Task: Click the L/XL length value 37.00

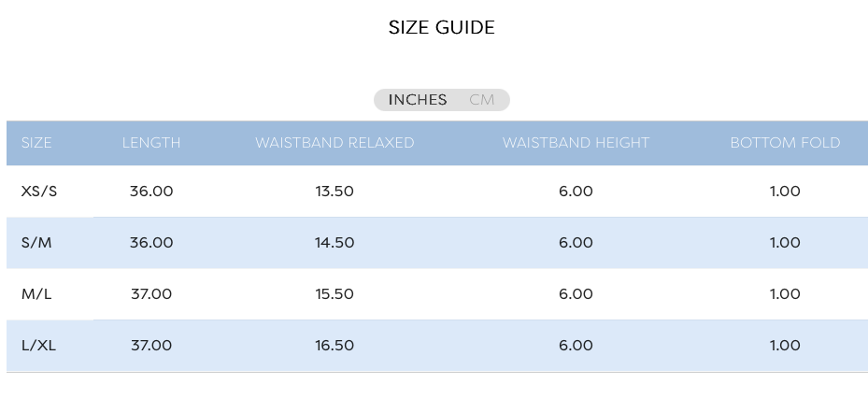Action: pos(151,346)
